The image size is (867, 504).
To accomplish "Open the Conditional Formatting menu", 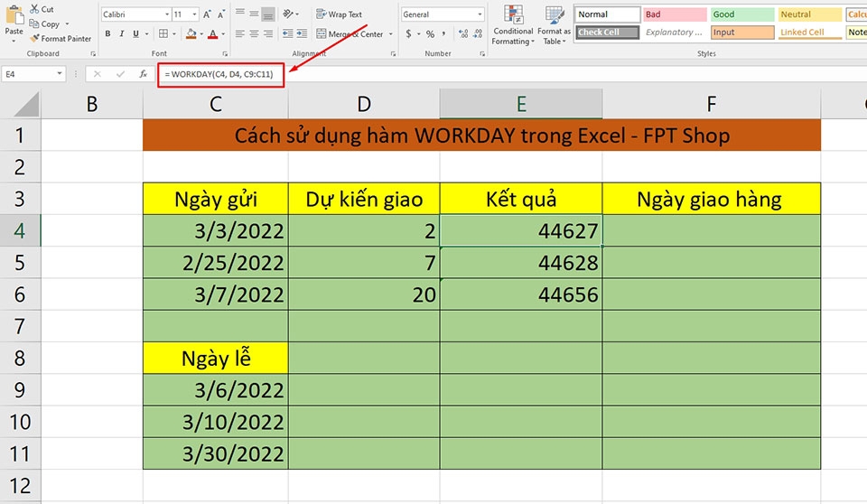I will (x=513, y=25).
